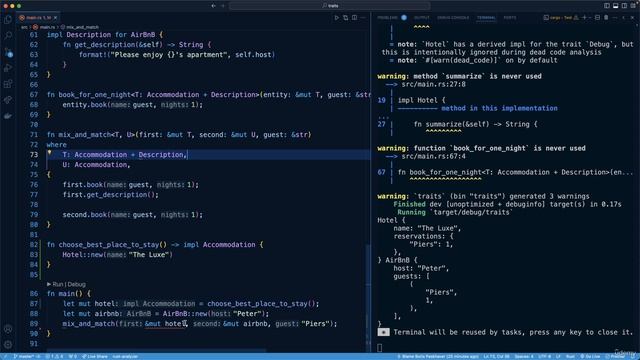Viewport: 640px width, 360px height.
Task: Toggle secondary side bar layout icon
Action: tap(624, 6)
